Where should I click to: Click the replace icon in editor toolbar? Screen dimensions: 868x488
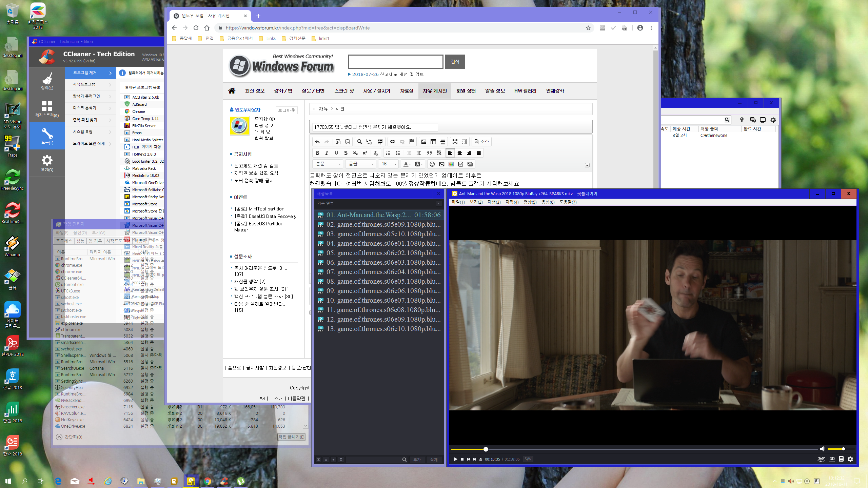pos(369,142)
